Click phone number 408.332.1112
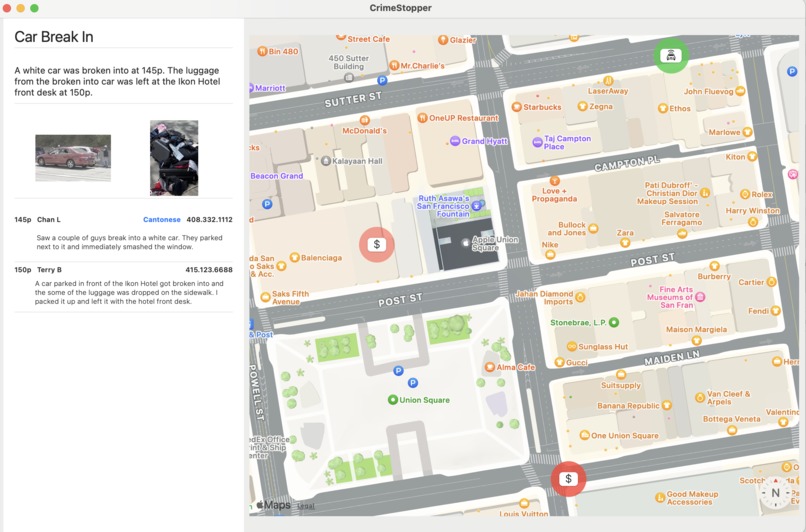 (209, 219)
